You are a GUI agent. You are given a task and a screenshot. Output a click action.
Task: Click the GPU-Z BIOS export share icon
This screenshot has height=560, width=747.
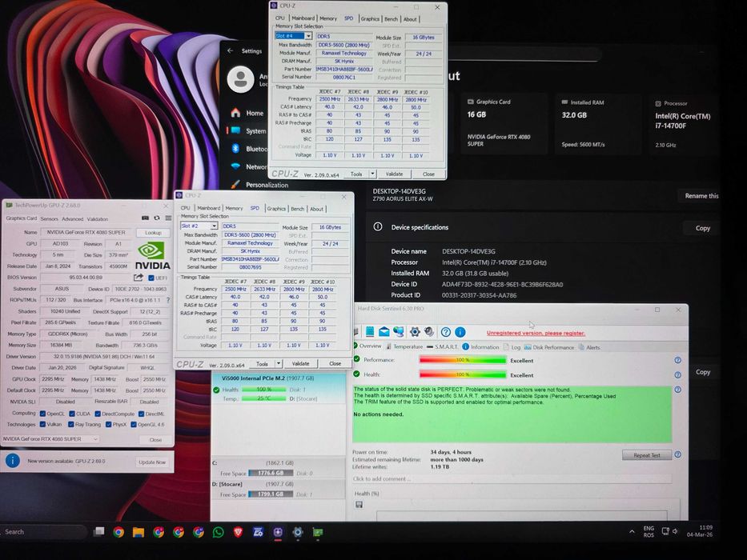pyautogui.click(x=139, y=278)
